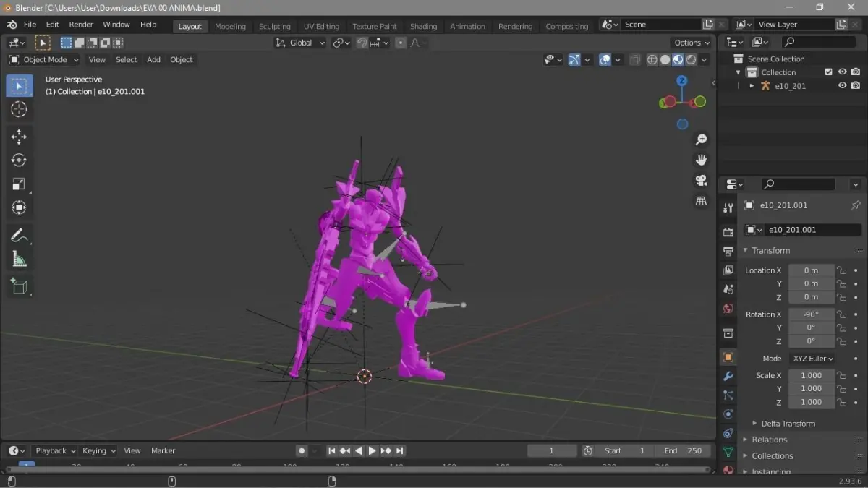Switch to solid viewport shading
Image resolution: width=868 pixels, height=488 pixels.
tap(665, 60)
